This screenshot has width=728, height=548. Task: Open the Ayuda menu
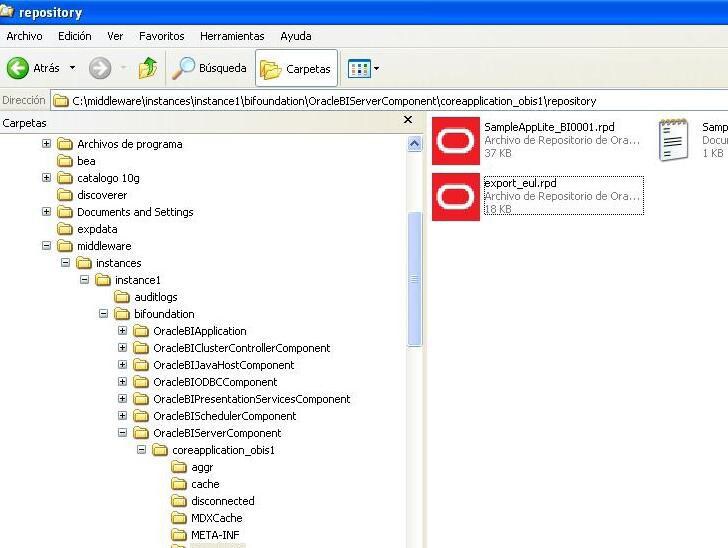296,36
